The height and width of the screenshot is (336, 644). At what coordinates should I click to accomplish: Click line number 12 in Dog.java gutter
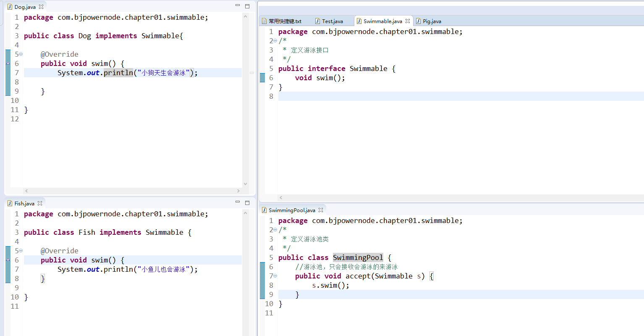point(15,119)
